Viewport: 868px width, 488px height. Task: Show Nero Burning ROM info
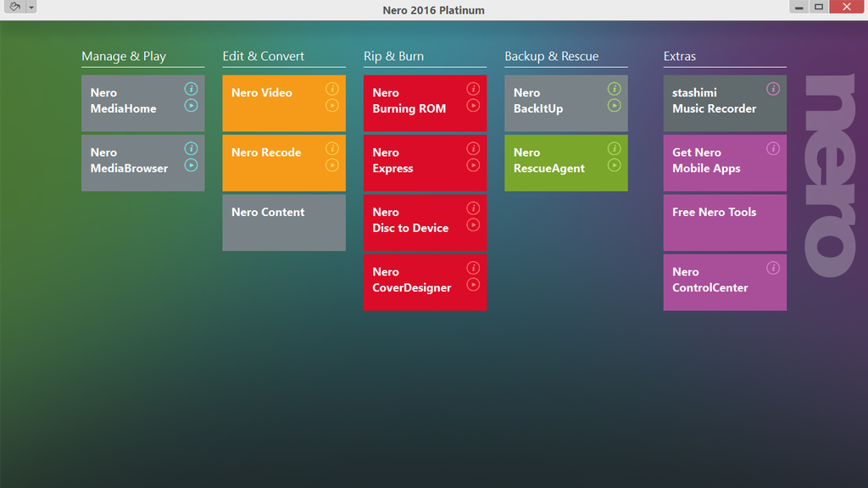tap(473, 88)
